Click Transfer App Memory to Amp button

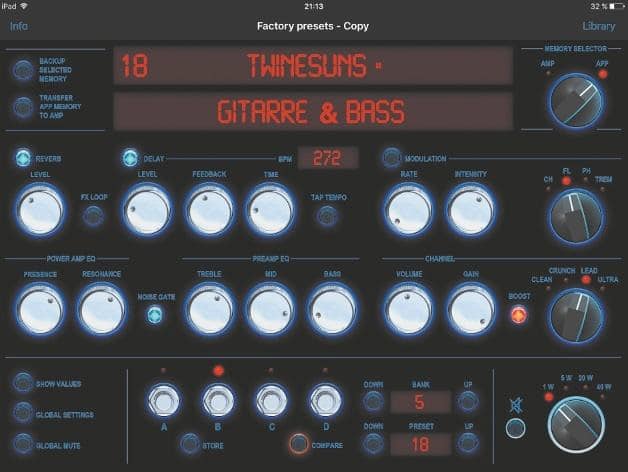pyautogui.click(x=23, y=107)
